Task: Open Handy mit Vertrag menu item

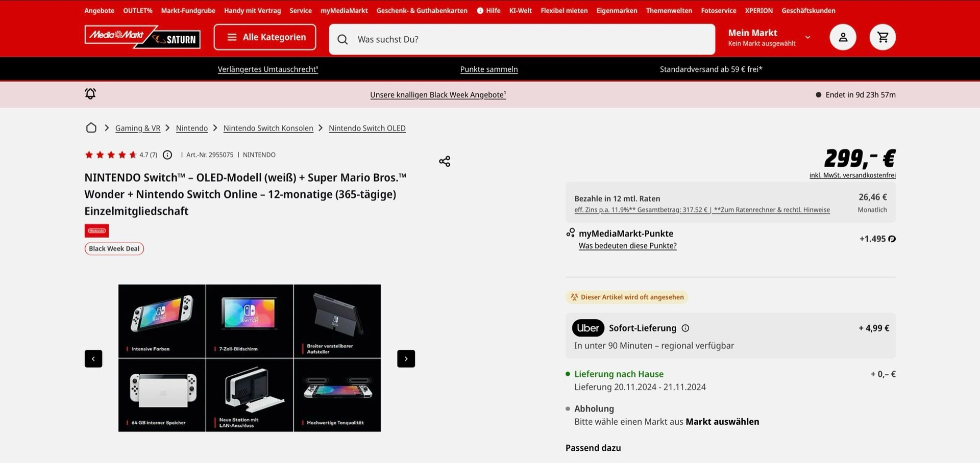Action: coord(253,11)
